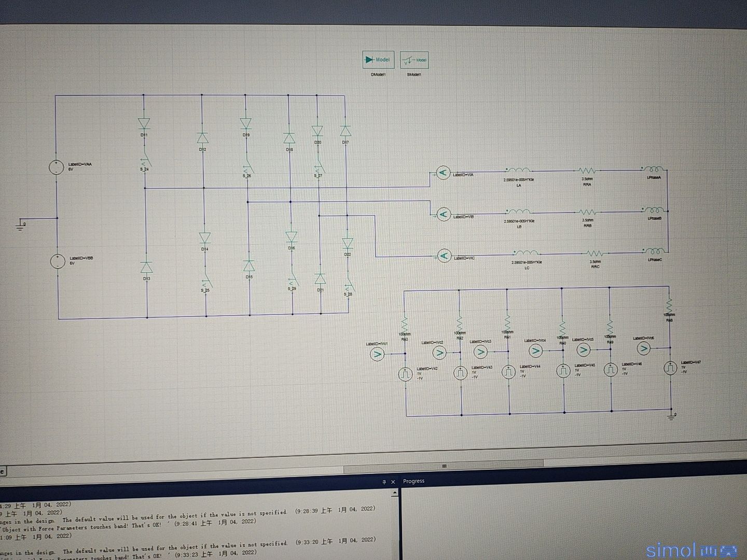Select inductor LC

[x=526, y=253]
